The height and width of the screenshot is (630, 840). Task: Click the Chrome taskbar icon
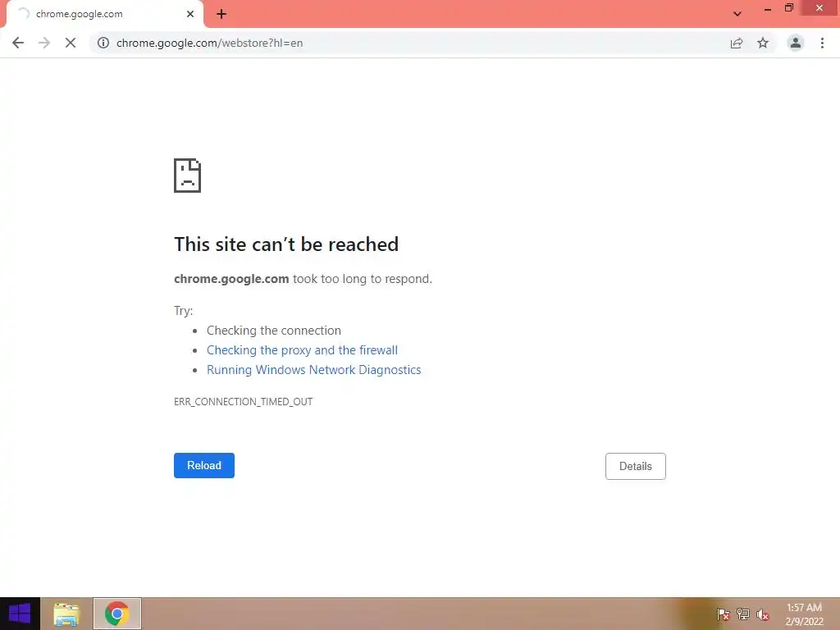click(117, 614)
